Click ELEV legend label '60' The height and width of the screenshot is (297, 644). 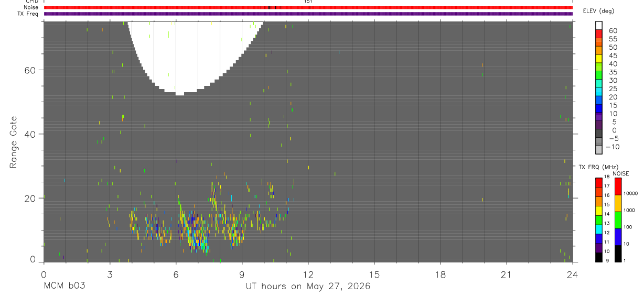click(x=613, y=31)
